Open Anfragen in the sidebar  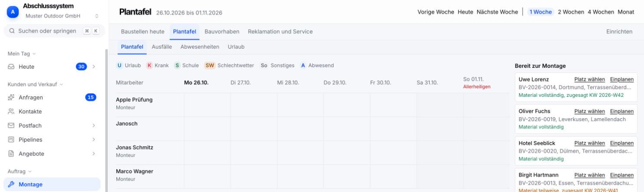(x=52, y=97)
